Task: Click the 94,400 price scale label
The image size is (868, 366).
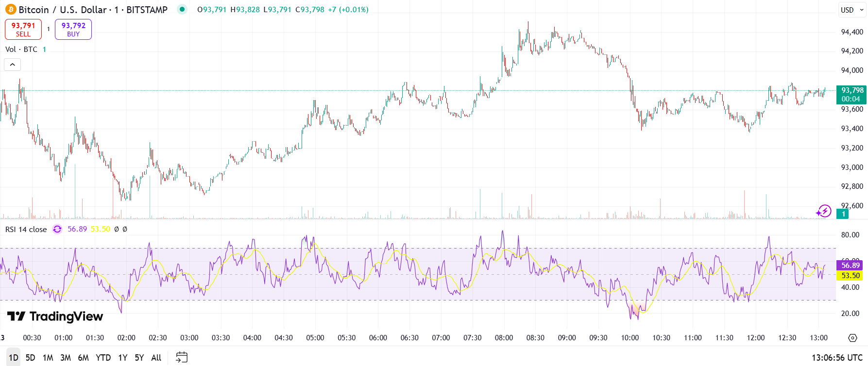Action: [x=852, y=32]
